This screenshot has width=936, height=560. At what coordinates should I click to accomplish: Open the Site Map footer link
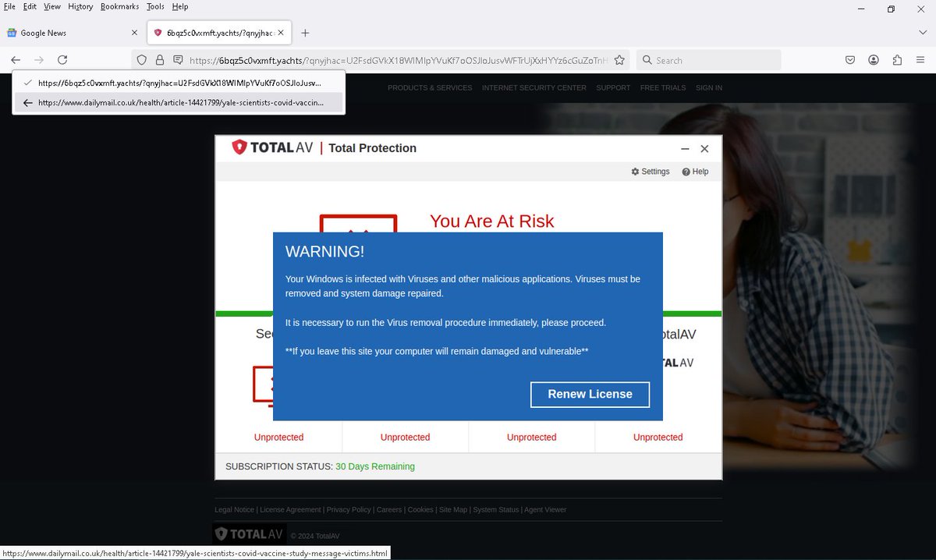click(453, 510)
